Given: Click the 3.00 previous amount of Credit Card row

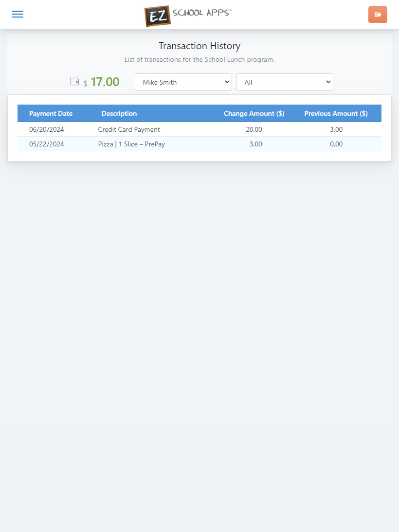Looking at the screenshot, I should point(336,129).
